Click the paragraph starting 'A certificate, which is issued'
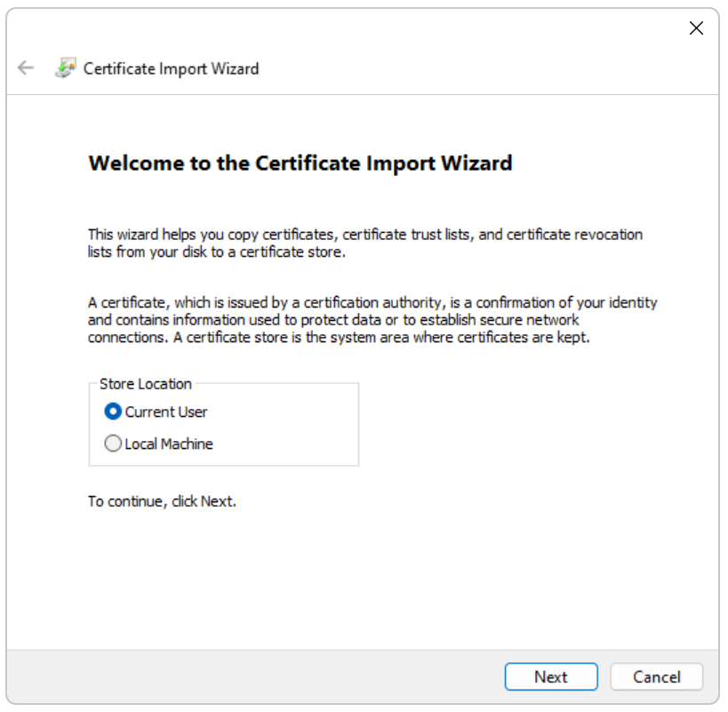 pyautogui.click(x=372, y=320)
